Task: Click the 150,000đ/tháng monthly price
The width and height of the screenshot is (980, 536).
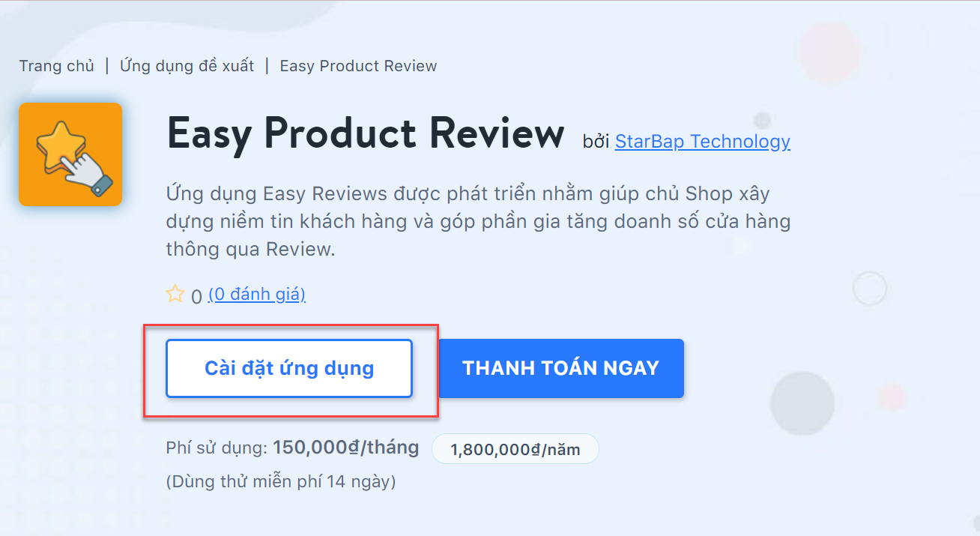Action: click(x=345, y=448)
